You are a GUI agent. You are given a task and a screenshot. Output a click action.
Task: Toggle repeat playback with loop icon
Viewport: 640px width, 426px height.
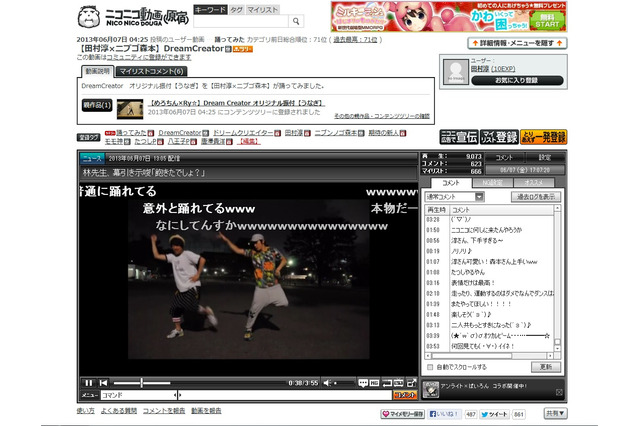pos(387,383)
